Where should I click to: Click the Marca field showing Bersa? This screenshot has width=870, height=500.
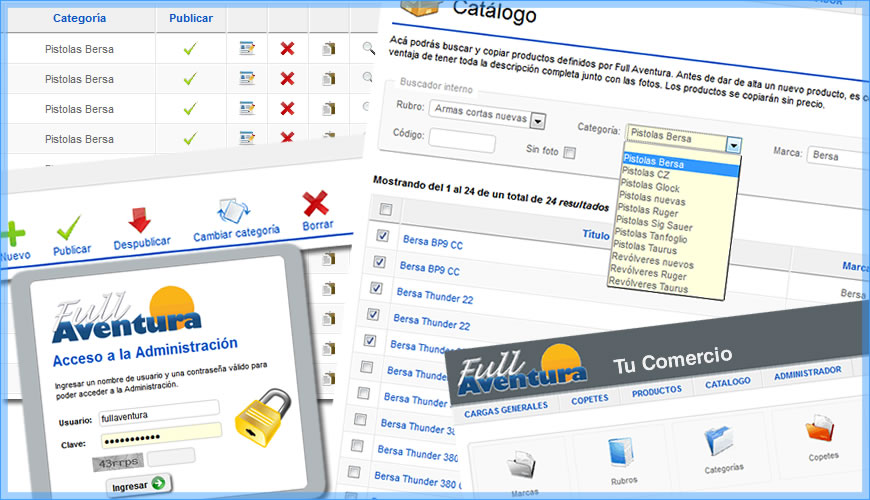[837, 158]
